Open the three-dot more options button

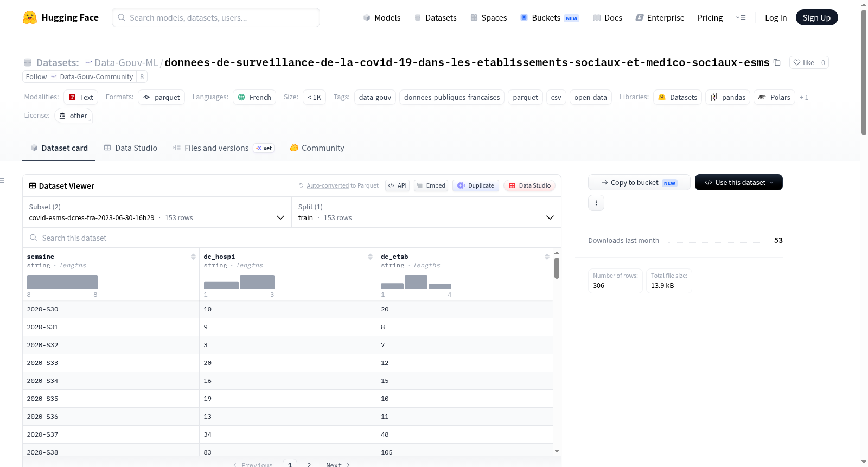pyautogui.click(x=596, y=203)
